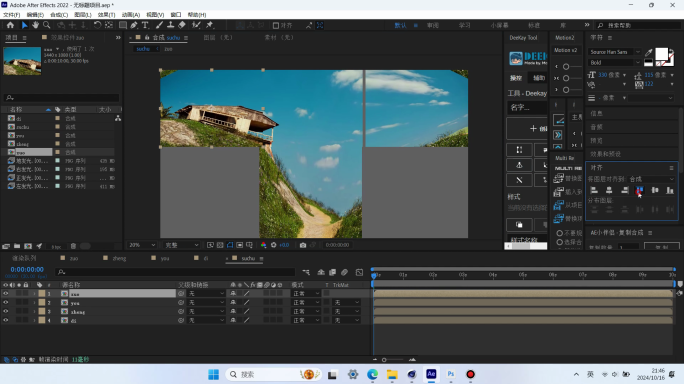
Task: Toggle 3D layer switch for di layer
Action: (280, 320)
